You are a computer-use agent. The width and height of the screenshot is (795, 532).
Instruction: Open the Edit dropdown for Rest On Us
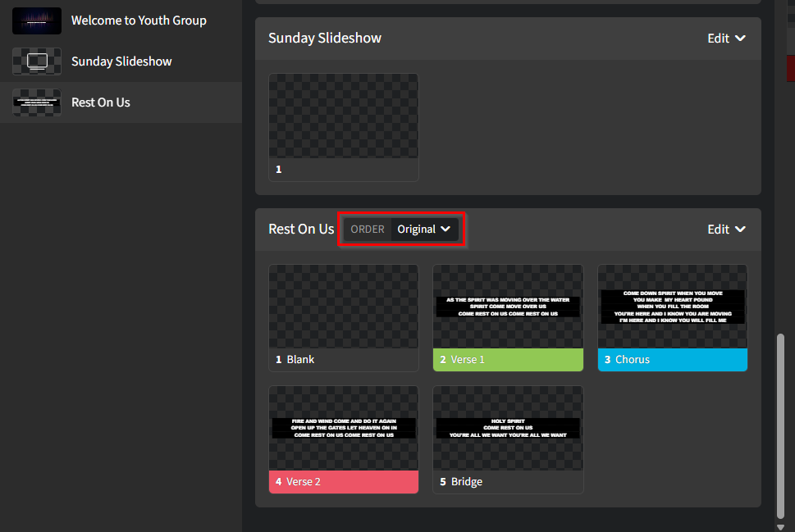pyautogui.click(x=726, y=230)
